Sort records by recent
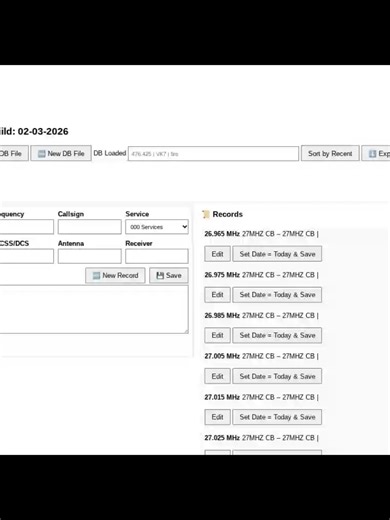Image resolution: width=390 pixels, height=520 pixels. (x=330, y=153)
